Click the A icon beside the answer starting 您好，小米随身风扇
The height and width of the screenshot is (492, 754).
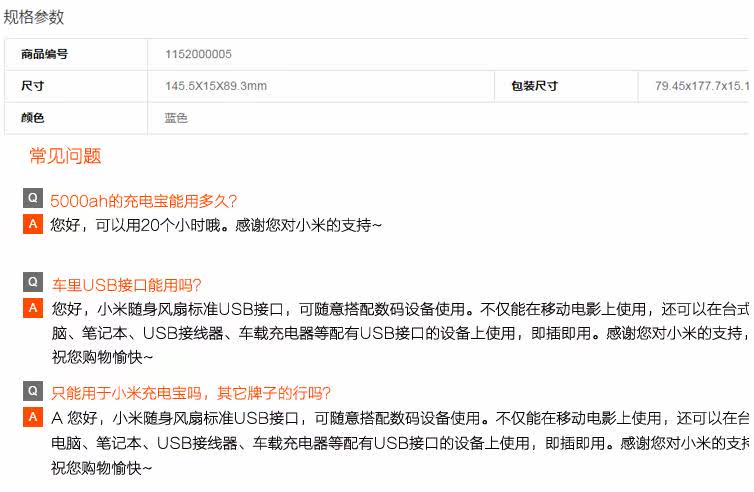pos(33,308)
